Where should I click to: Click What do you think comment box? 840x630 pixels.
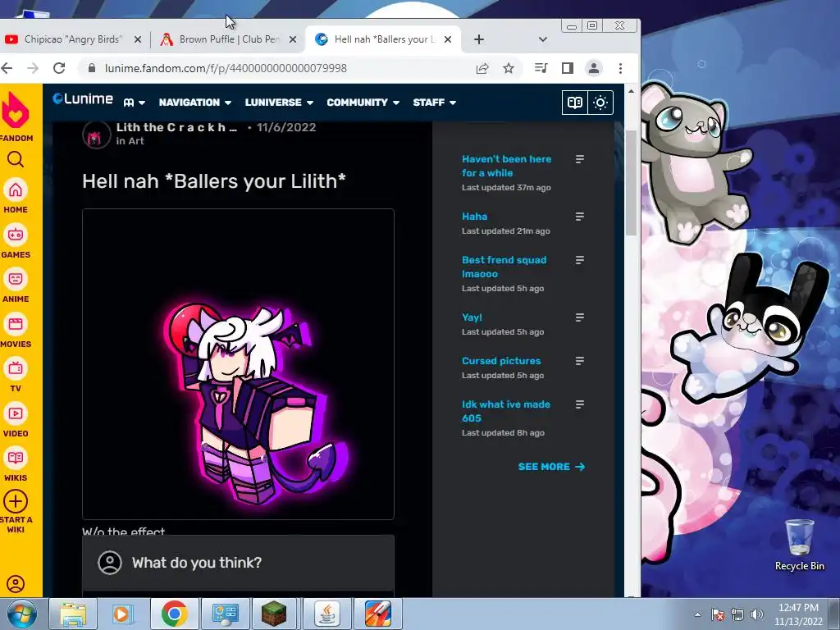tap(239, 563)
